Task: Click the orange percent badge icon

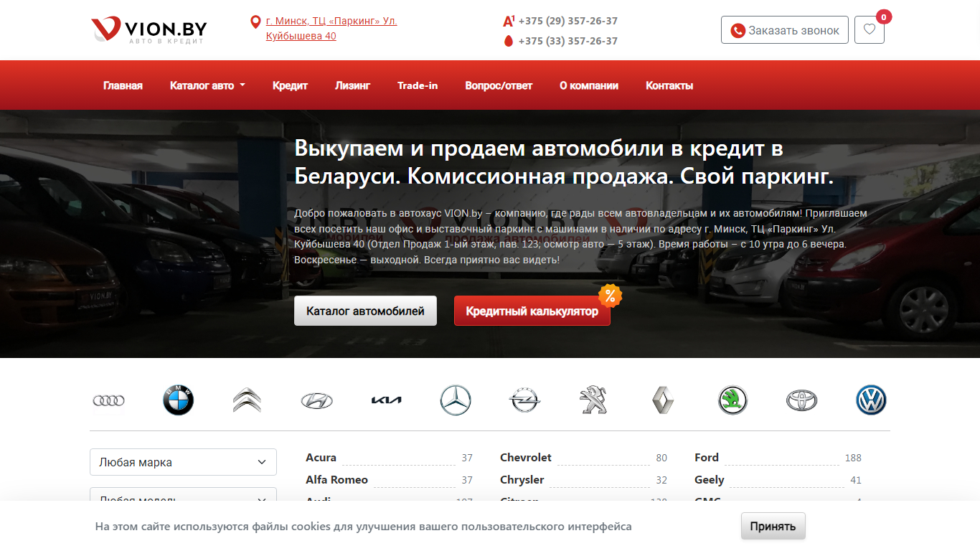Action: [x=610, y=295]
